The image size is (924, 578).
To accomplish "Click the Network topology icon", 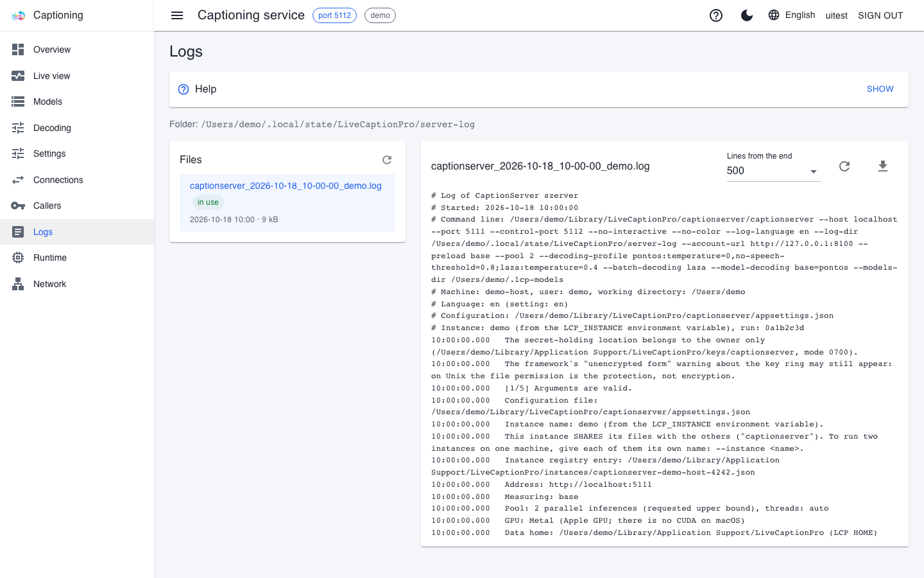I will 18,284.
